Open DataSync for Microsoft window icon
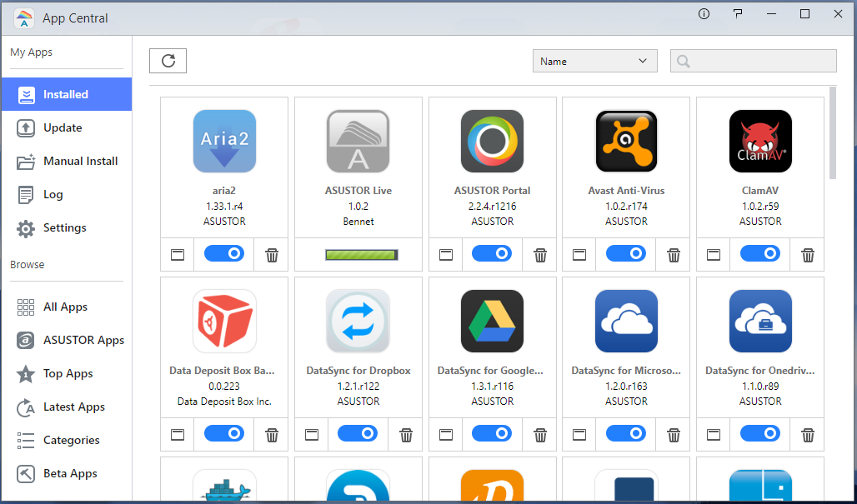 tap(579, 435)
